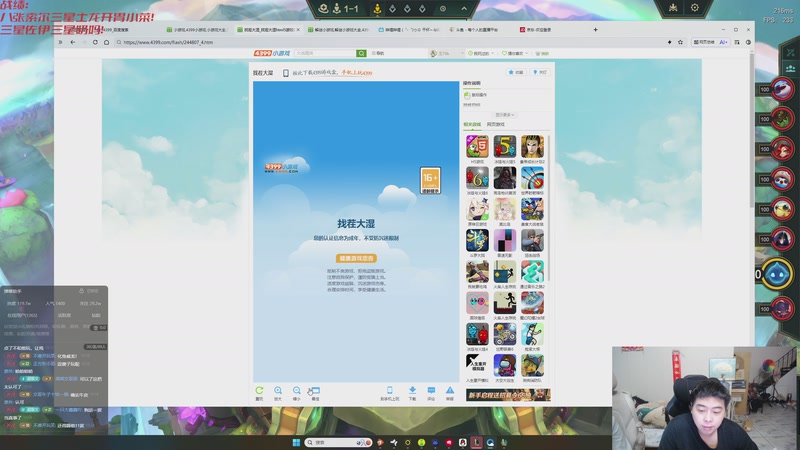Click the browser back arrow

72,42
